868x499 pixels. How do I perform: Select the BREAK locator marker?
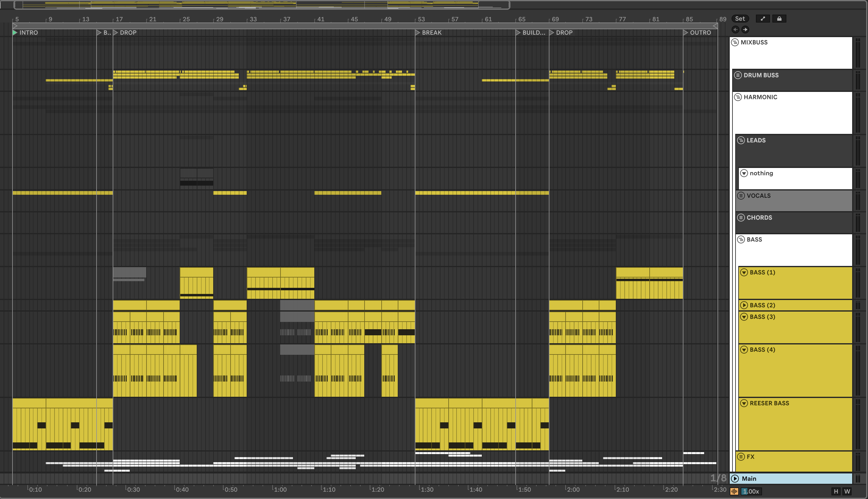tap(417, 33)
